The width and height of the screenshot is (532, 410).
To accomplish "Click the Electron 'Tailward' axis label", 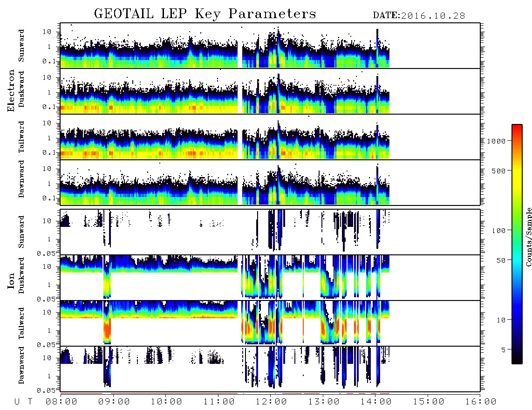I will pyautogui.click(x=21, y=137).
